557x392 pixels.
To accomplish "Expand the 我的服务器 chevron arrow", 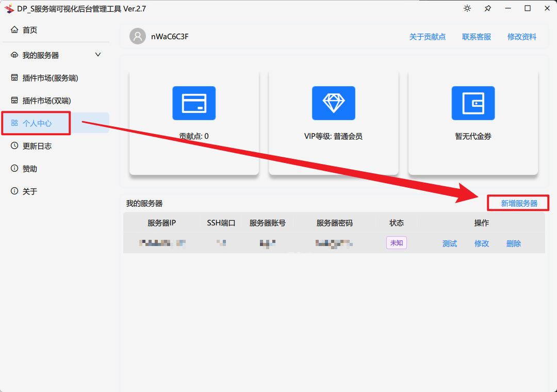I will coord(98,55).
